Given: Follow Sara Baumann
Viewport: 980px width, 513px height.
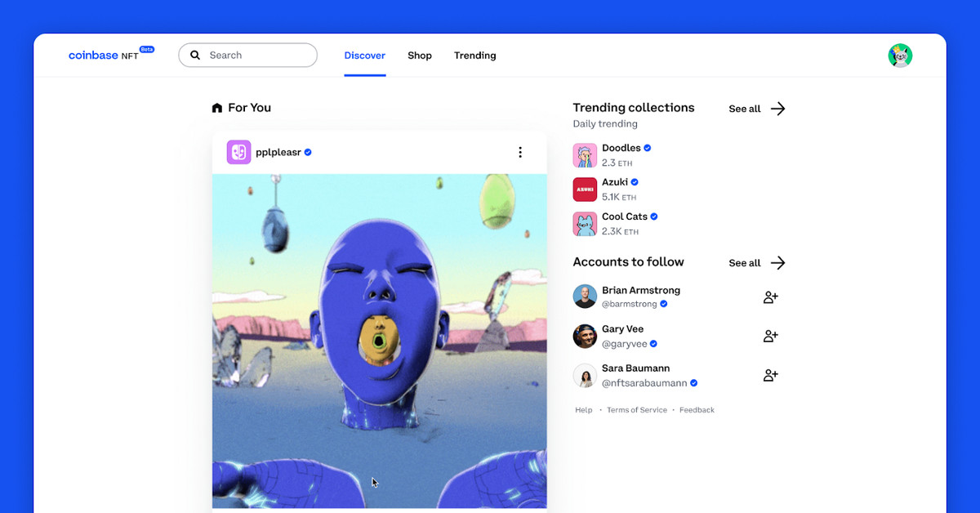Looking at the screenshot, I should [x=770, y=375].
